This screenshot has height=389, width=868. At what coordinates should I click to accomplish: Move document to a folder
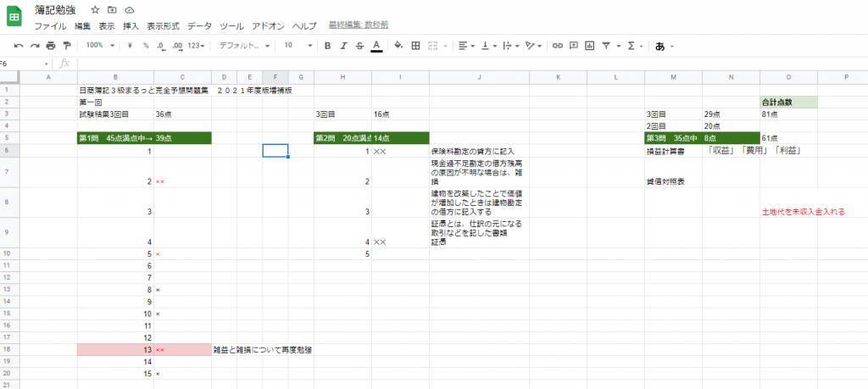(112, 10)
